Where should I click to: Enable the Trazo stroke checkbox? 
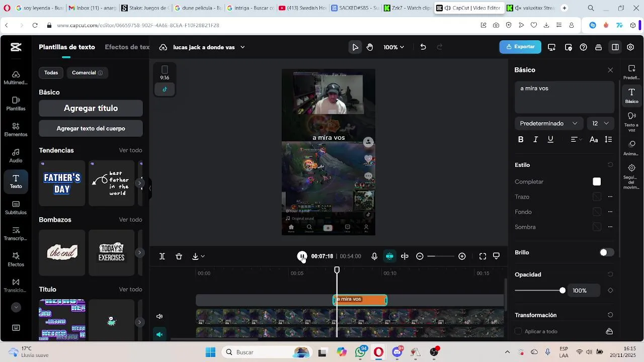597,197
